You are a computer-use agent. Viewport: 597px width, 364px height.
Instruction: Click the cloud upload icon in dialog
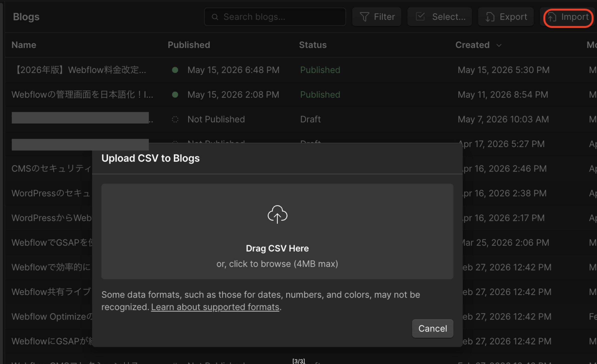[x=277, y=214]
